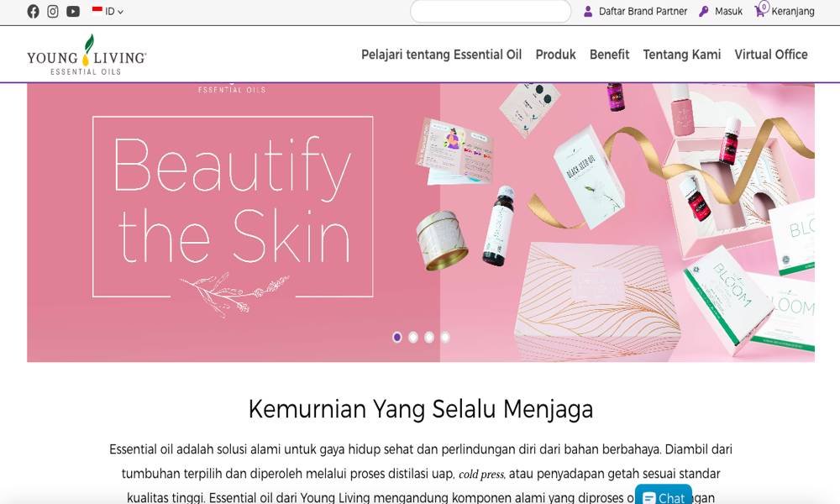Image resolution: width=840 pixels, height=504 pixels.
Task: Select the first carousel slide dot
Action: (397, 337)
